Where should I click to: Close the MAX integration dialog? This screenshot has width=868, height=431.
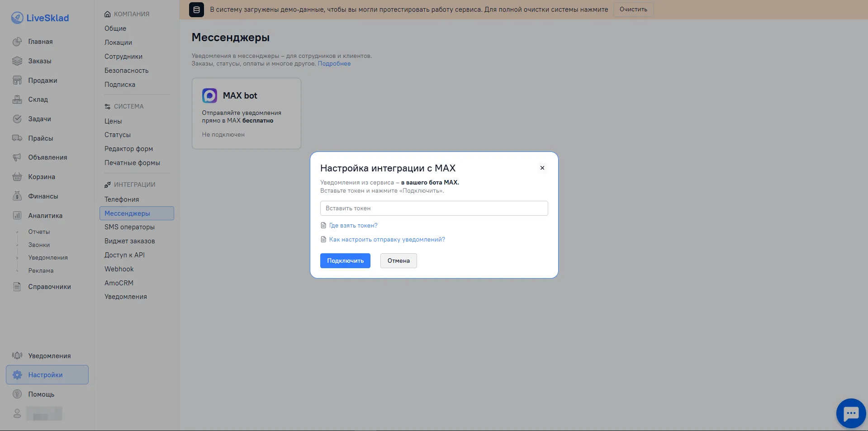point(542,168)
